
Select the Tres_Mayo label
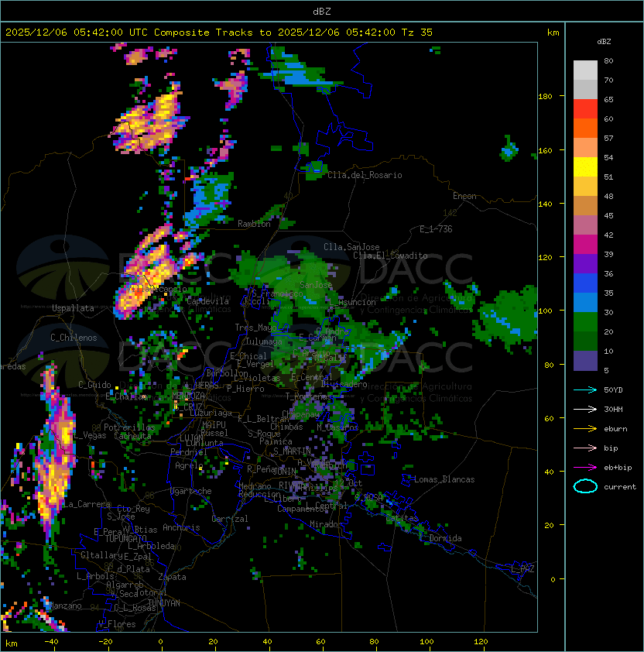(255, 328)
